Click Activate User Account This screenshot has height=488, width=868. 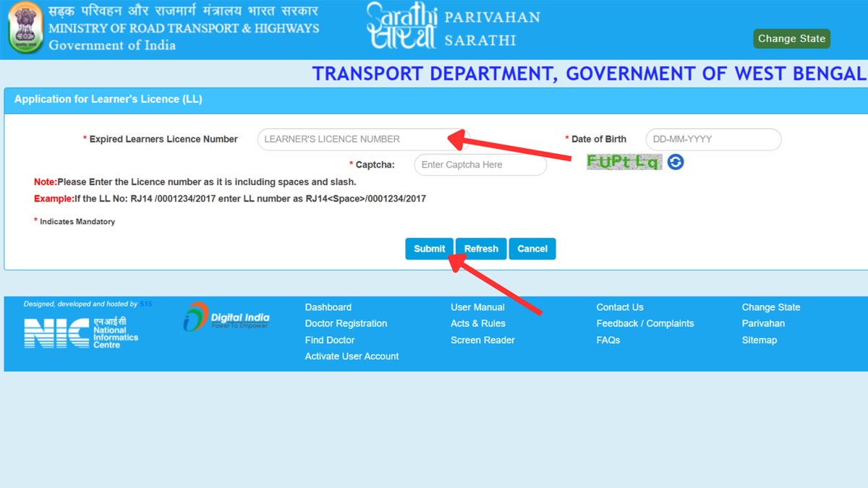click(x=352, y=356)
